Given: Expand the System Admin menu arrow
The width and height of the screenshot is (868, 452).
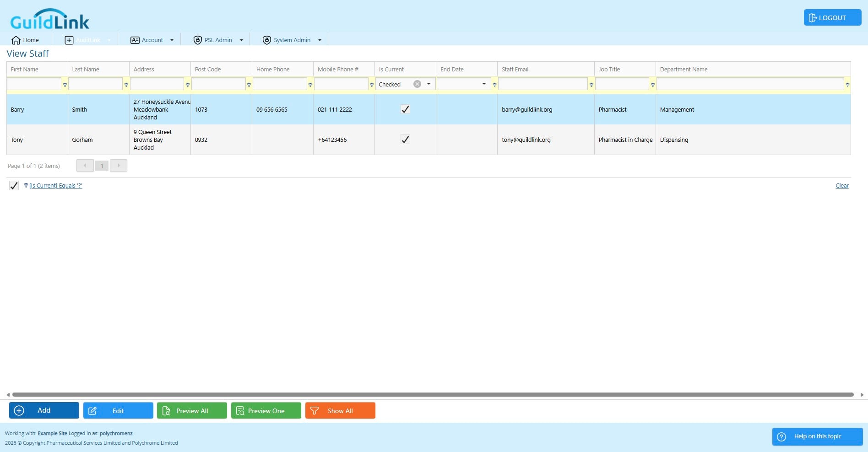Looking at the screenshot, I should pos(320,40).
